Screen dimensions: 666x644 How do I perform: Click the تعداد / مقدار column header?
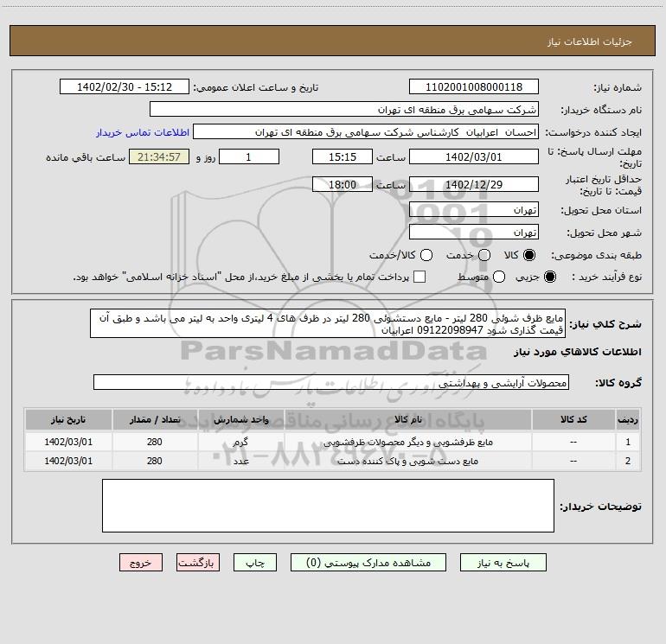[155, 419]
